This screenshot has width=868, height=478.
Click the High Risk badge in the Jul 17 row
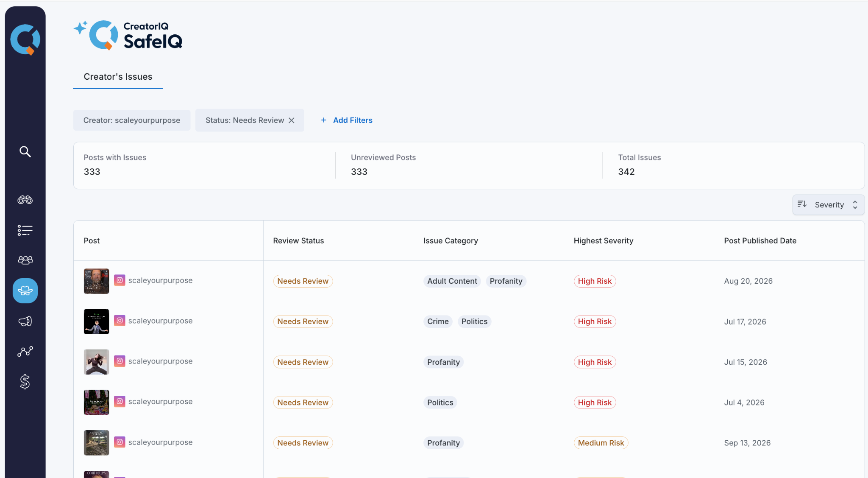[595, 321]
